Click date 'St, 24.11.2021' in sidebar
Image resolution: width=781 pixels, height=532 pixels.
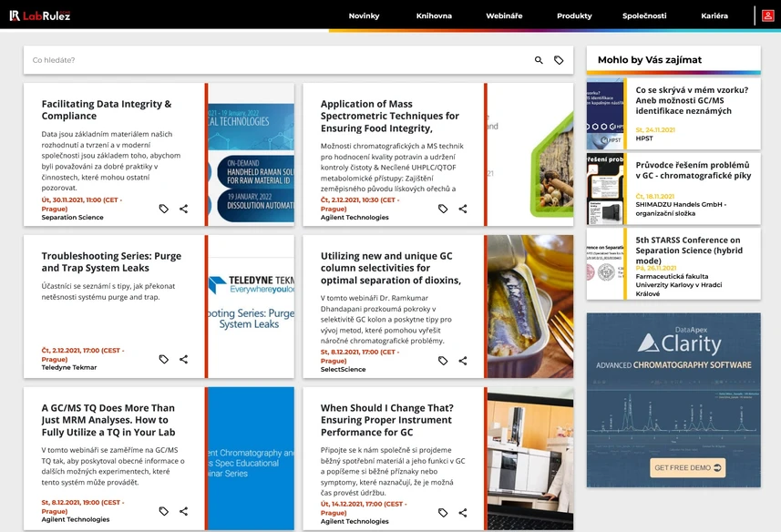click(x=655, y=130)
